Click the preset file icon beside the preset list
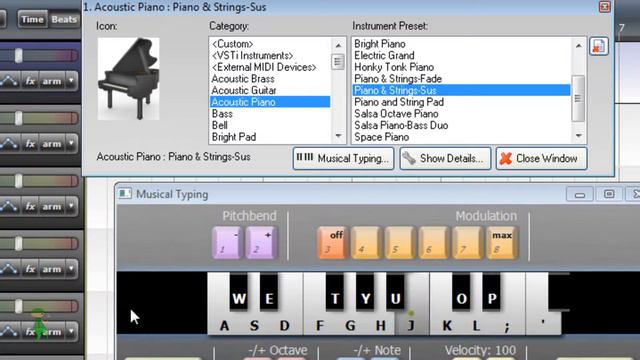The width and height of the screenshot is (640, 360). click(x=599, y=46)
